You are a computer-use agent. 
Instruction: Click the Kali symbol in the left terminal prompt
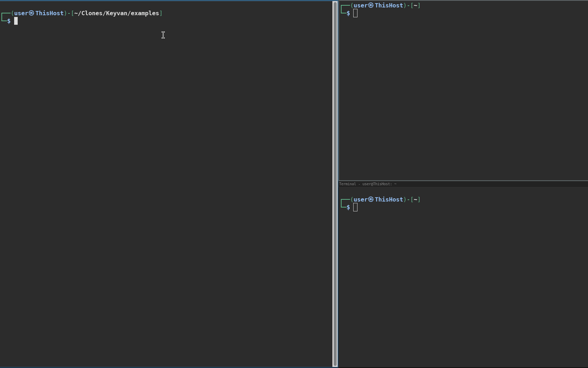point(31,13)
